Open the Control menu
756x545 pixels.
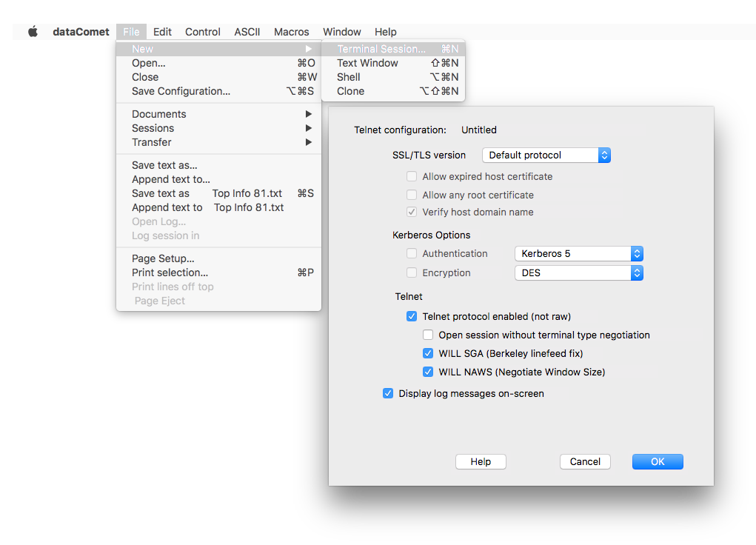(x=202, y=32)
